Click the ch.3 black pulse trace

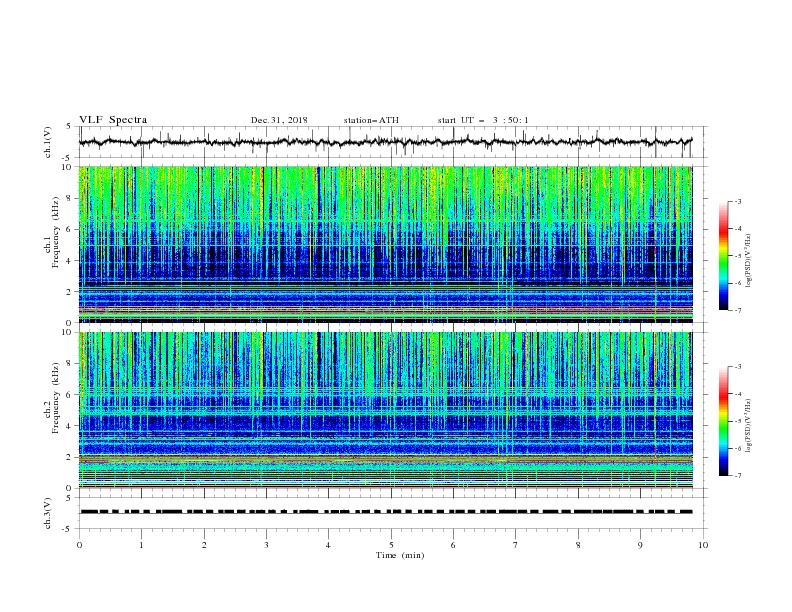pyautogui.click(x=385, y=512)
